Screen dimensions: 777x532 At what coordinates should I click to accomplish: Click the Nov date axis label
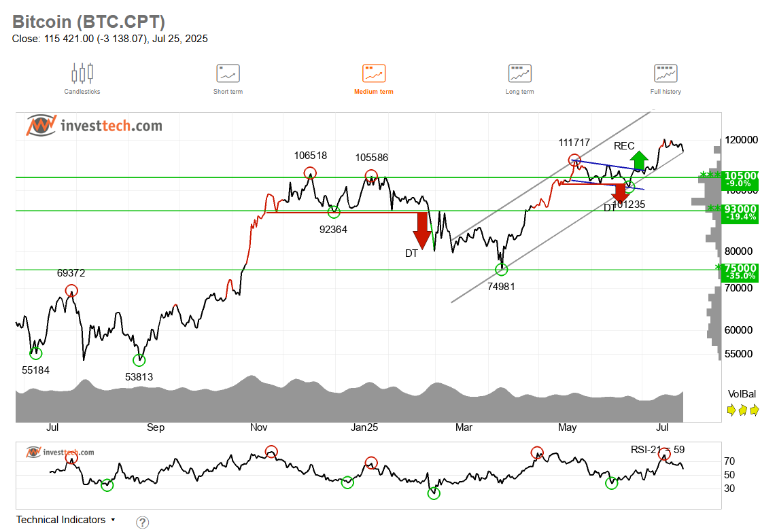point(259,427)
